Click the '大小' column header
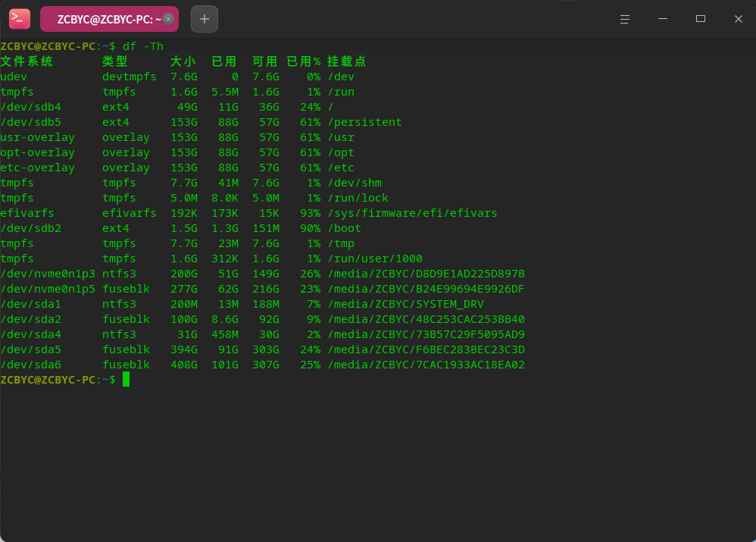This screenshot has width=756, height=542. (x=183, y=61)
